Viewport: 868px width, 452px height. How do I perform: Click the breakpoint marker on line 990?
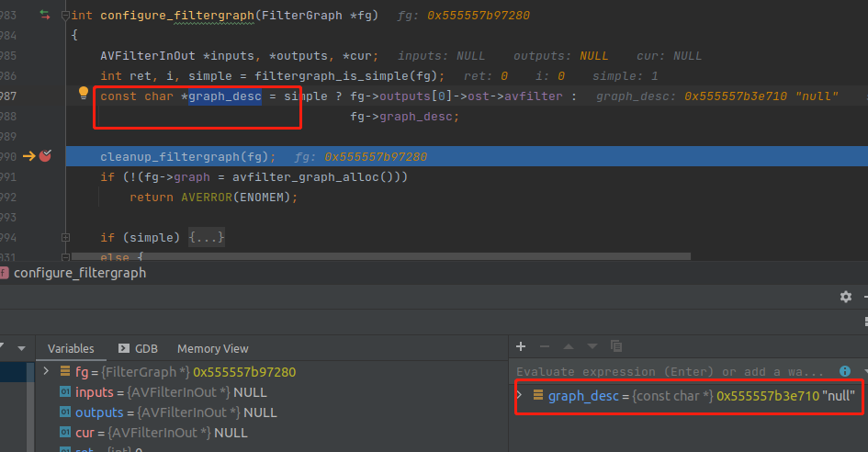tap(45, 156)
